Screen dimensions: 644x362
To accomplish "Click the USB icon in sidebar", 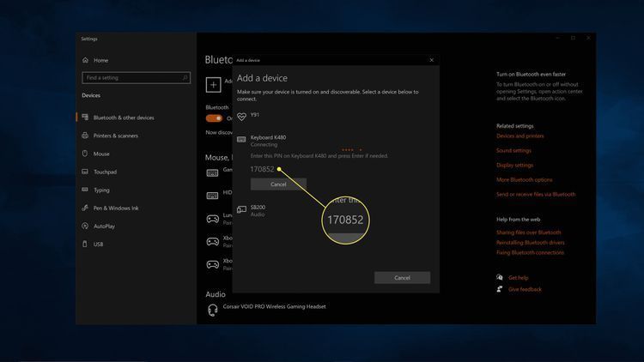I will coord(85,244).
